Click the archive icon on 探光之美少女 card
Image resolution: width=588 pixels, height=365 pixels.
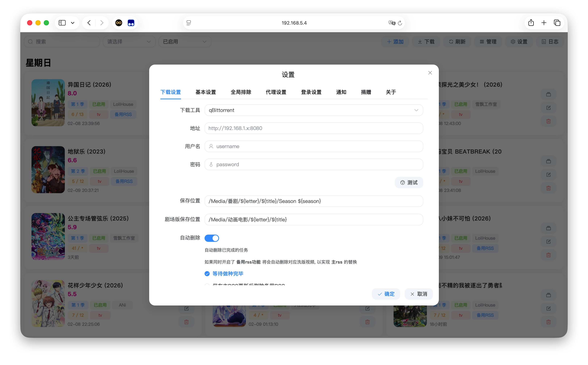coord(549,94)
